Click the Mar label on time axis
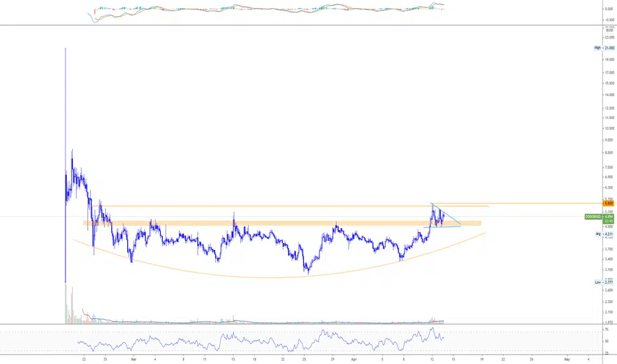The width and height of the screenshot is (617, 364). coord(133,359)
